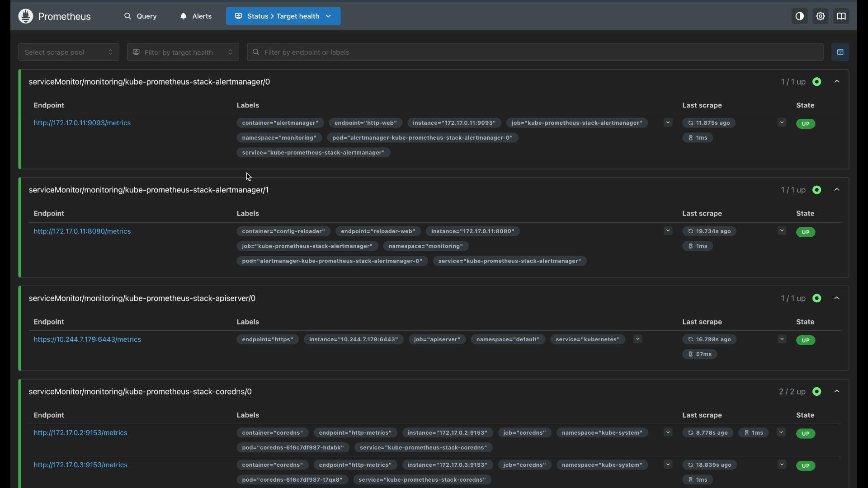Open the http://172.17.0.2:9153/metrics endpoint link
This screenshot has width=868, height=488.
pos(81,433)
